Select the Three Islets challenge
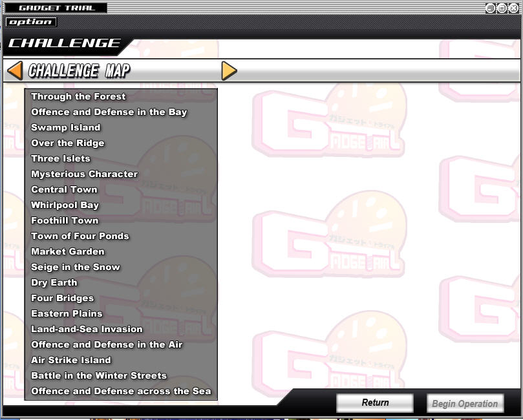This screenshot has height=420, width=523. pyautogui.click(x=61, y=159)
